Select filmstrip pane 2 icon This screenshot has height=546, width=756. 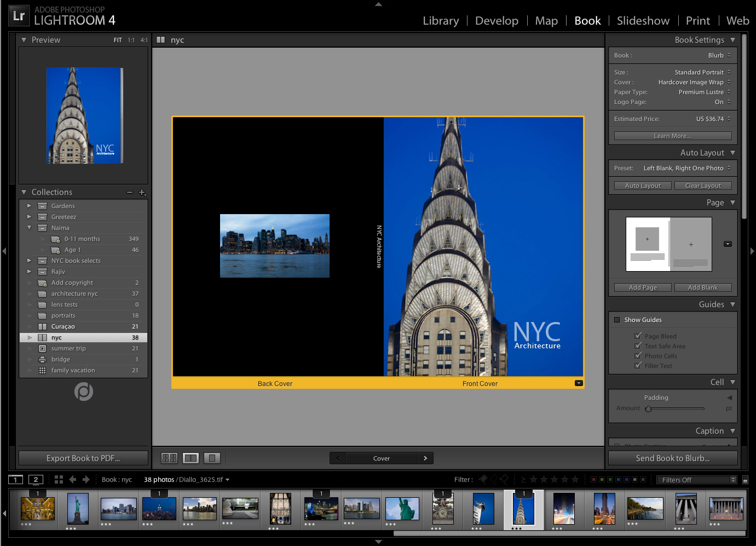tap(36, 479)
